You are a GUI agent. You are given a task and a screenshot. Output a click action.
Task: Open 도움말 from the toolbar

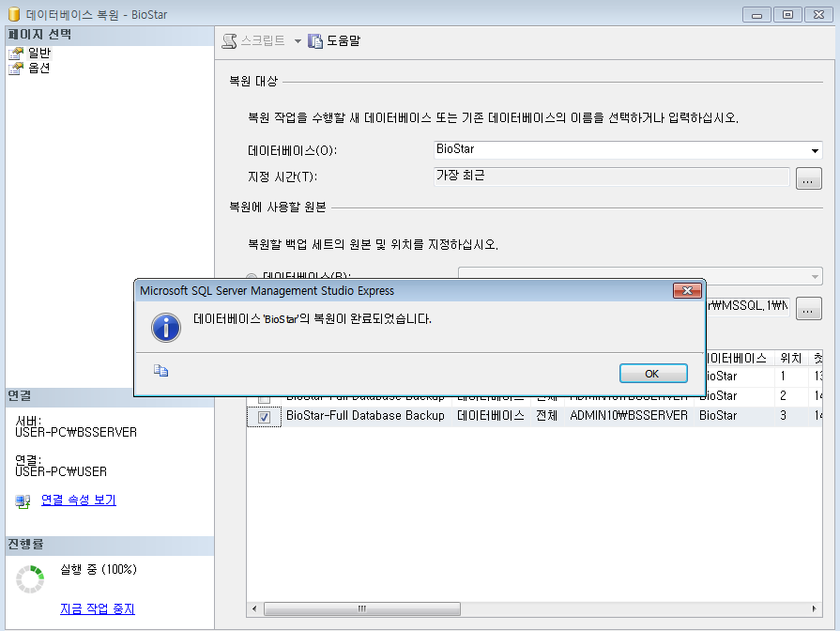(334, 41)
